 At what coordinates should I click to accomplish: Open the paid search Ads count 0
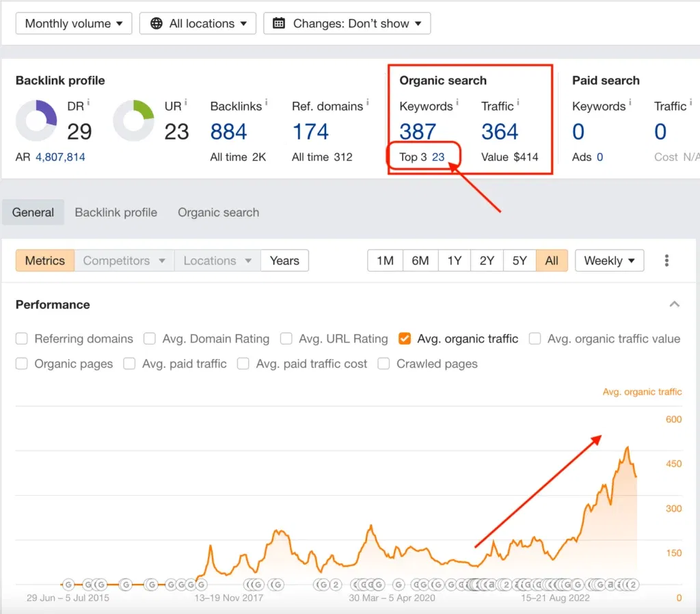tap(600, 157)
